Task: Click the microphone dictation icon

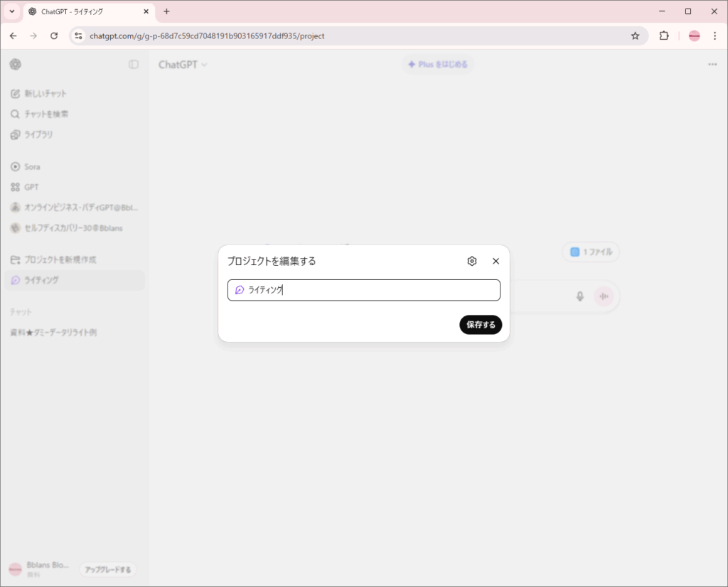Action: pyautogui.click(x=580, y=296)
